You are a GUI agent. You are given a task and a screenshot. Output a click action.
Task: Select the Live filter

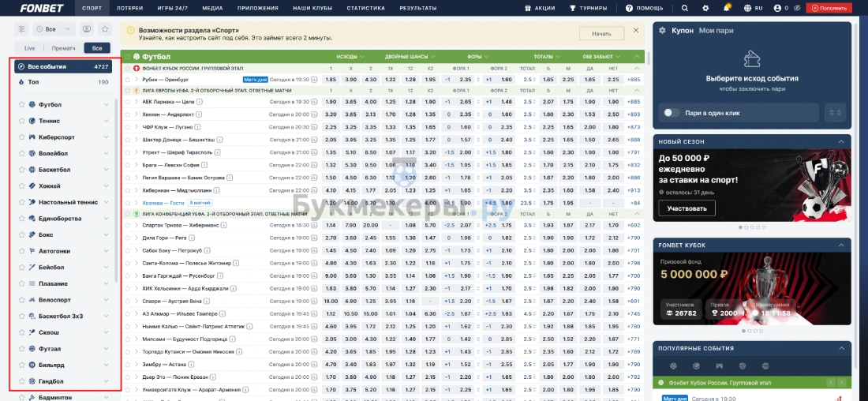click(29, 48)
